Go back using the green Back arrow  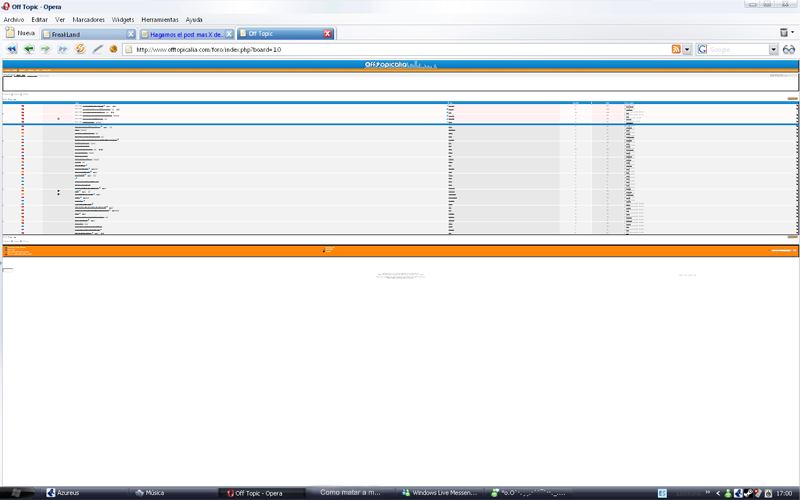point(29,49)
